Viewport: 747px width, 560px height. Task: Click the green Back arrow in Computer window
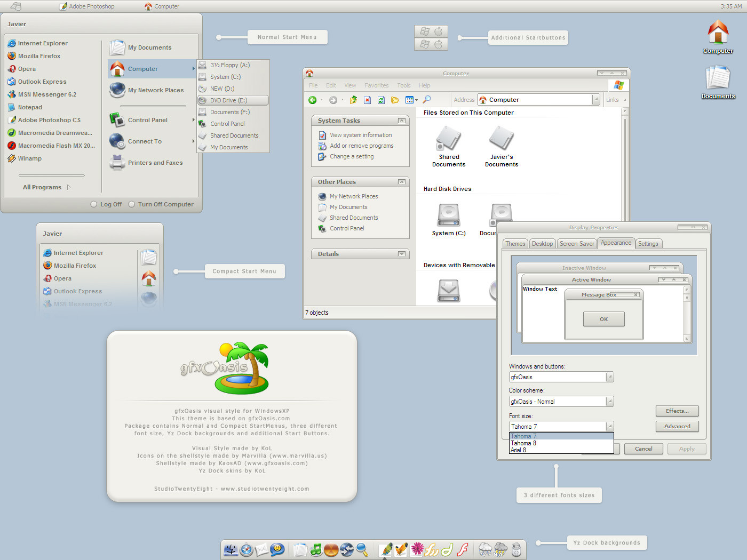(x=313, y=100)
